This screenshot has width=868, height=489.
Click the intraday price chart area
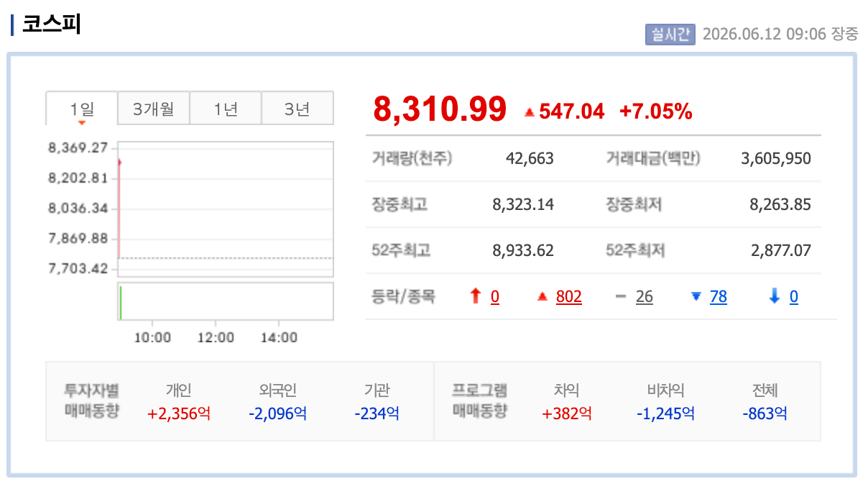click(226, 209)
